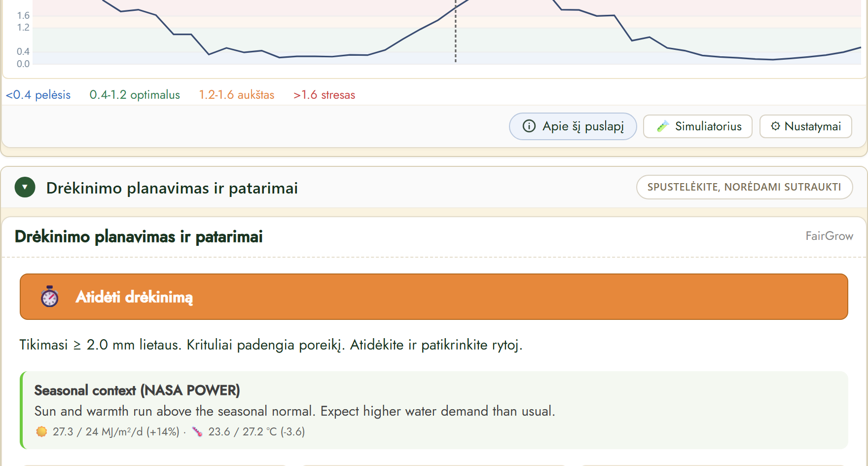Open the Apie šį puslapį button
868x466 pixels.
573,126
